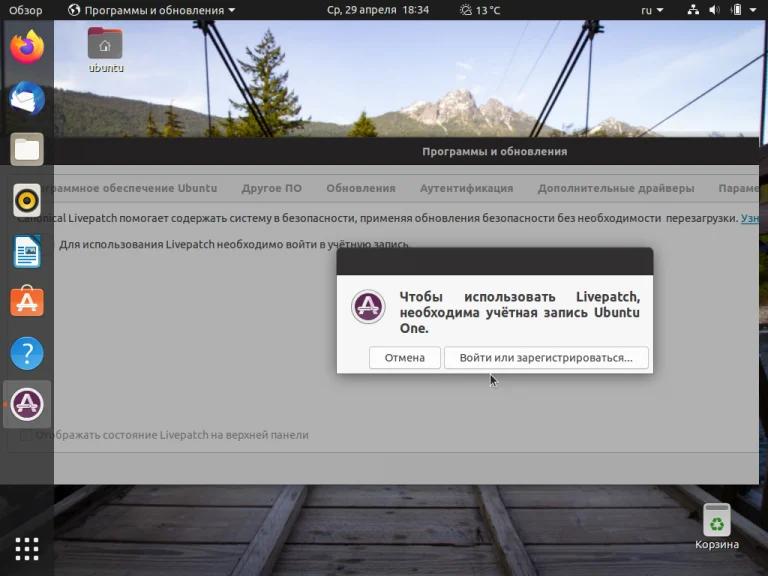The image size is (768, 576).
Task: Launch Firefox from the dock
Action: (x=27, y=47)
